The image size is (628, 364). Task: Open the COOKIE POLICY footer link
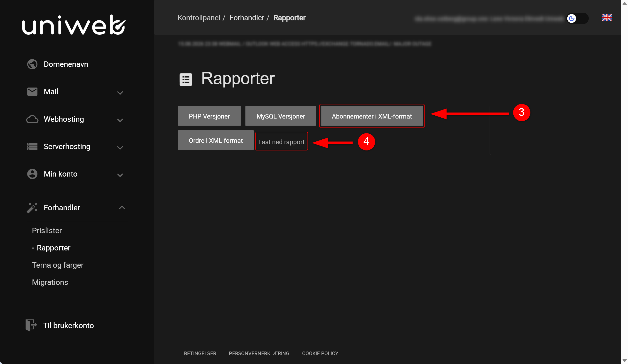[x=320, y=353]
